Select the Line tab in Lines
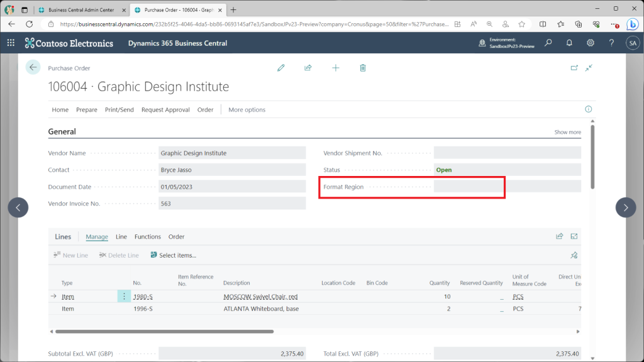The height and width of the screenshot is (362, 644). 121,236
